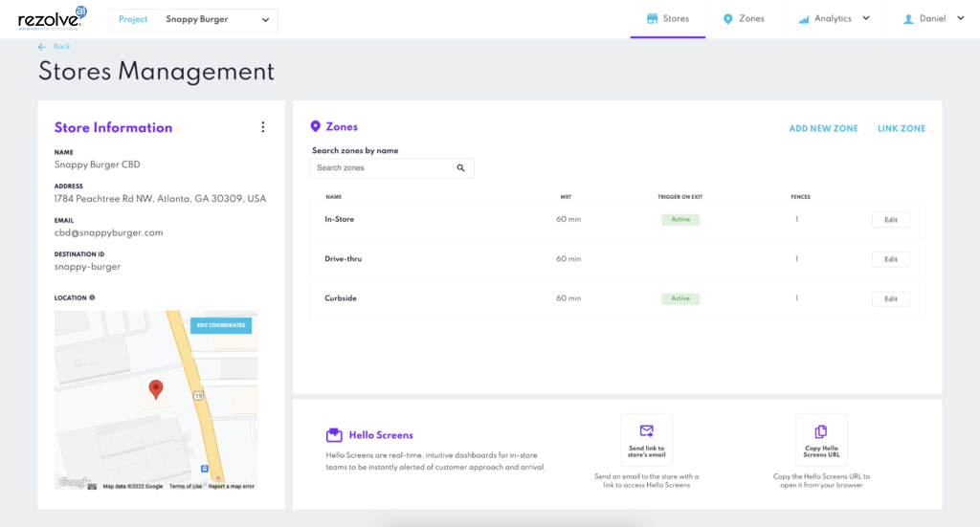Click the red map pin marker
The image size is (980, 527).
point(156,389)
